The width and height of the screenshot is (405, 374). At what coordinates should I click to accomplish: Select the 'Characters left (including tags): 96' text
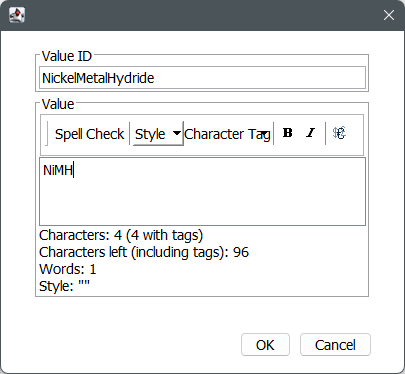[x=144, y=252]
